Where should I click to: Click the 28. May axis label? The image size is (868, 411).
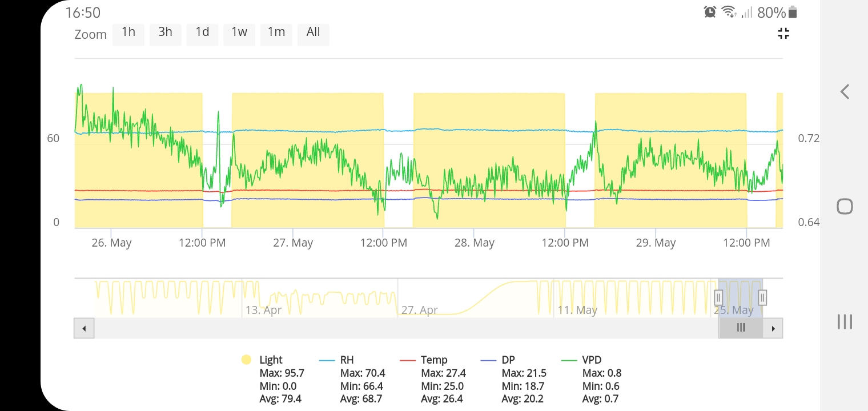point(475,243)
